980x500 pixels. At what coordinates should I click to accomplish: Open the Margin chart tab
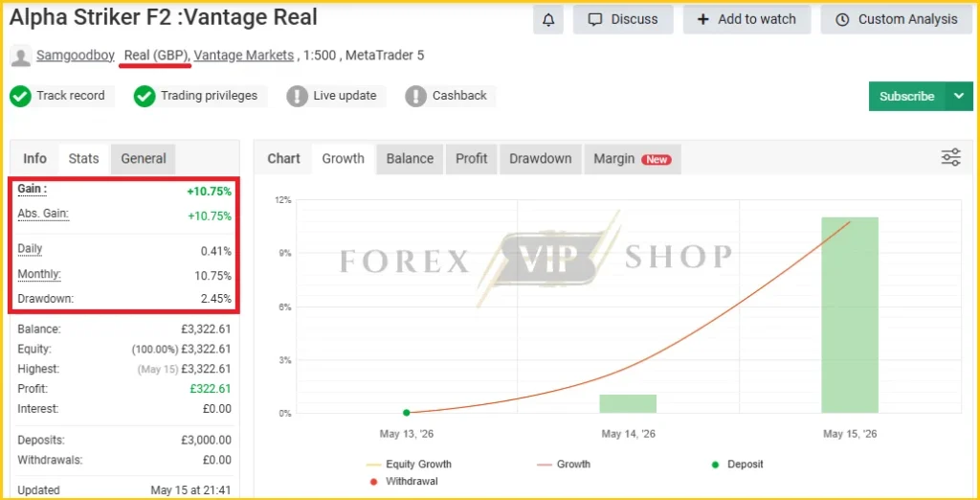coord(633,159)
